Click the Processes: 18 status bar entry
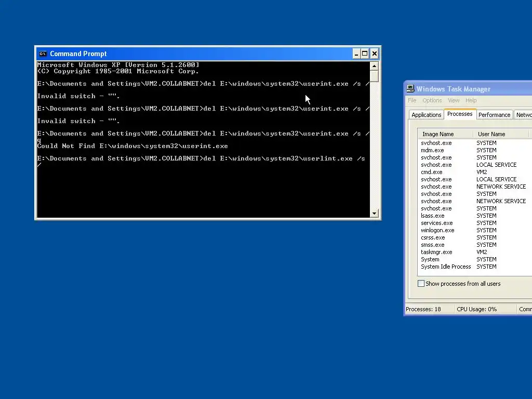 coord(423,309)
